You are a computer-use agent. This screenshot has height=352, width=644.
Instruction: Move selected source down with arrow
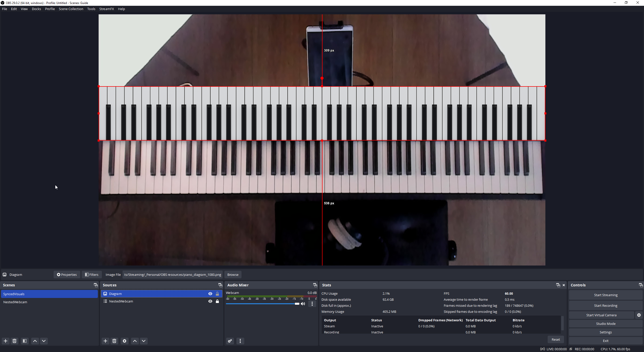tap(144, 341)
